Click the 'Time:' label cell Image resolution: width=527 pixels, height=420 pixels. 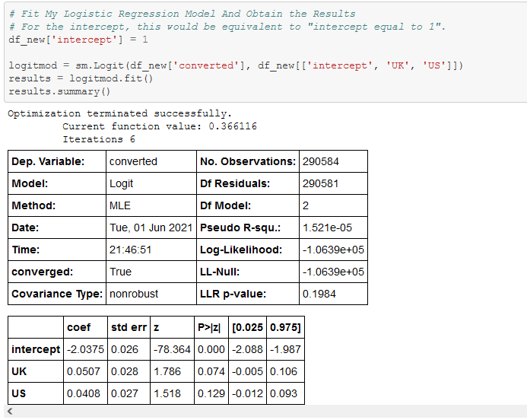[x=57, y=250]
